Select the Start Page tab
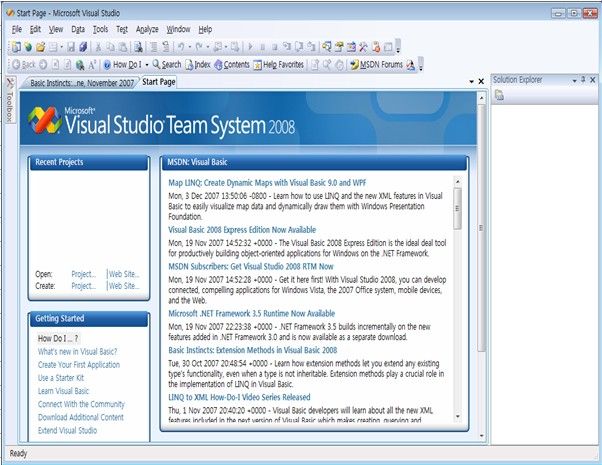602x465 pixels. (x=159, y=82)
